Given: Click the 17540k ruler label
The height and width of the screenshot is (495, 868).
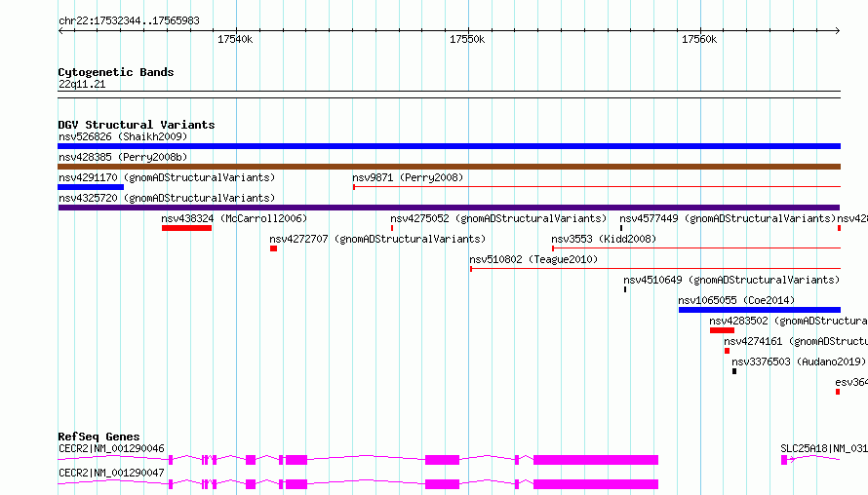Looking at the screenshot, I should (x=235, y=39).
